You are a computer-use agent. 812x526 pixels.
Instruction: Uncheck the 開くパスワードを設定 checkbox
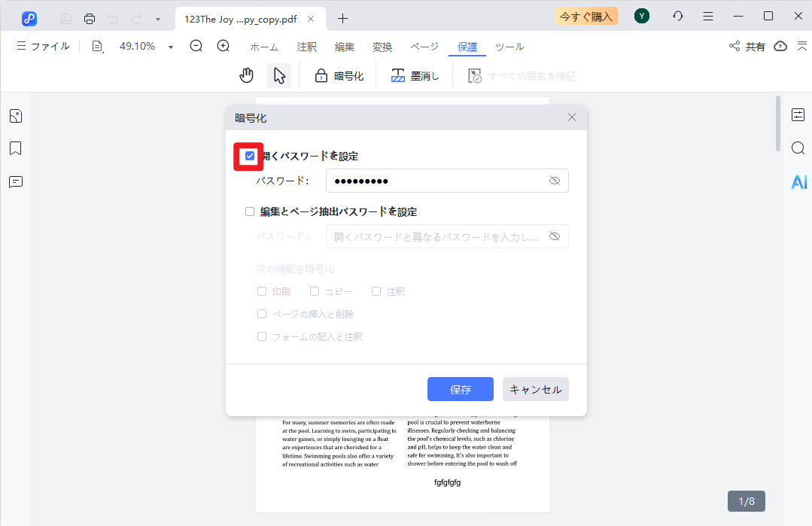250,156
